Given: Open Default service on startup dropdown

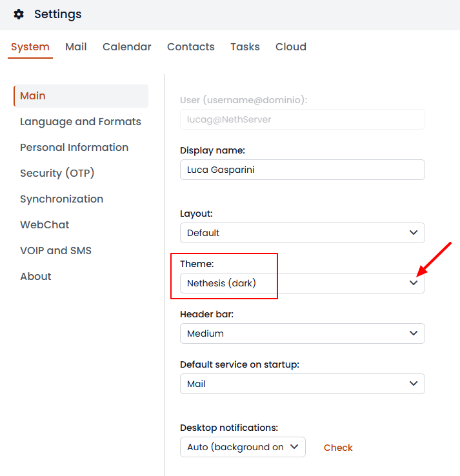Looking at the screenshot, I should 414,384.
